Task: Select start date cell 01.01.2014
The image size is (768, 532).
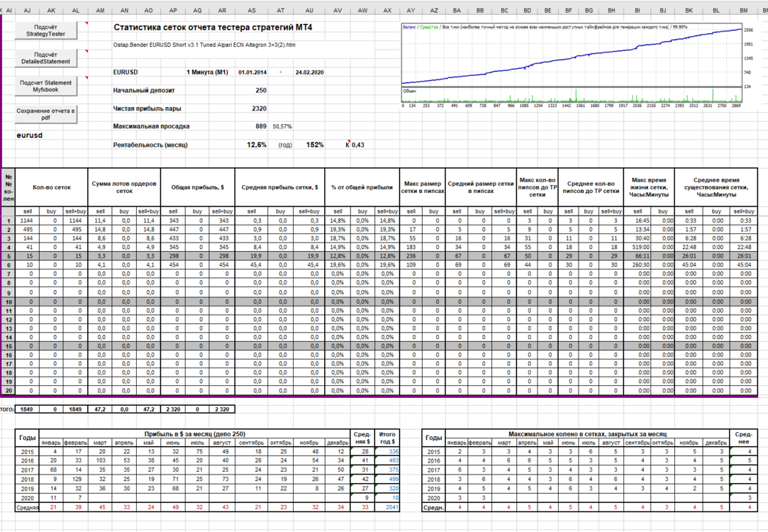Action: click(x=252, y=72)
